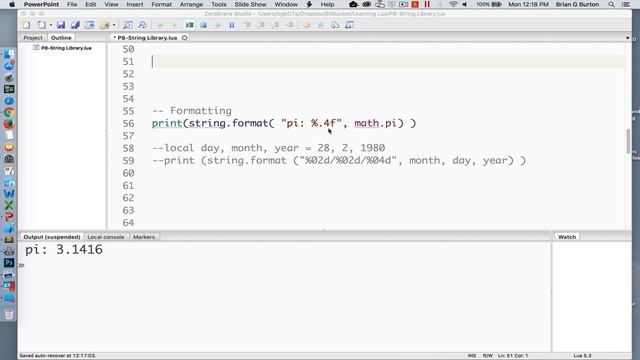Image resolution: width=640 pixels, height=360 pixels.
Task: Open Firefox from the dock
Action: click(9, 124)
